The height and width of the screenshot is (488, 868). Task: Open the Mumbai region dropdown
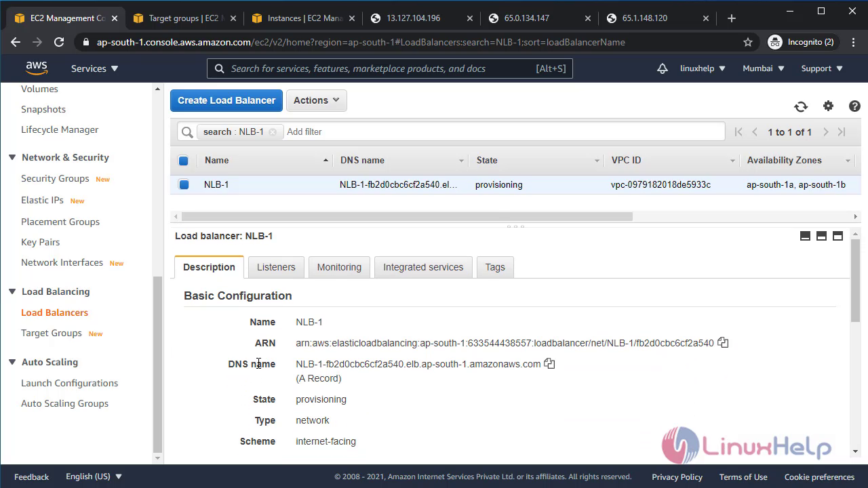[764, 68]
